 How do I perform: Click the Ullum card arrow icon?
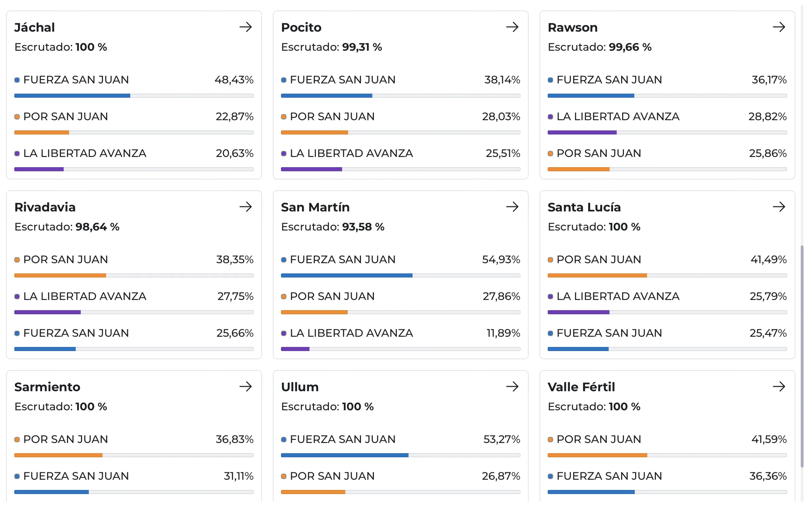point(512,386)
